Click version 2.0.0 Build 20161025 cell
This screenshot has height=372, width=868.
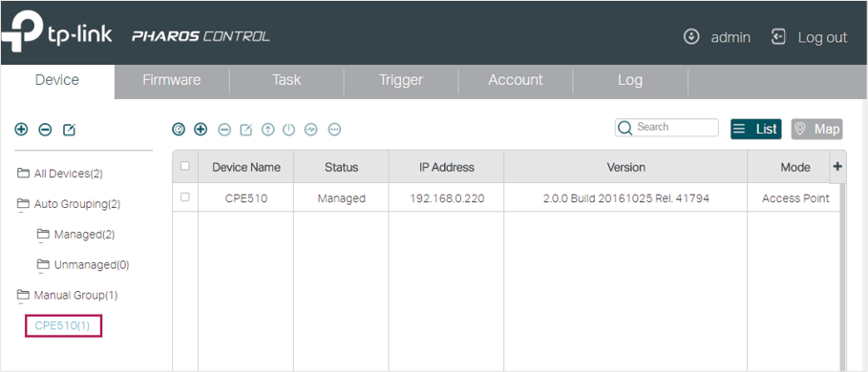[625, 198]
